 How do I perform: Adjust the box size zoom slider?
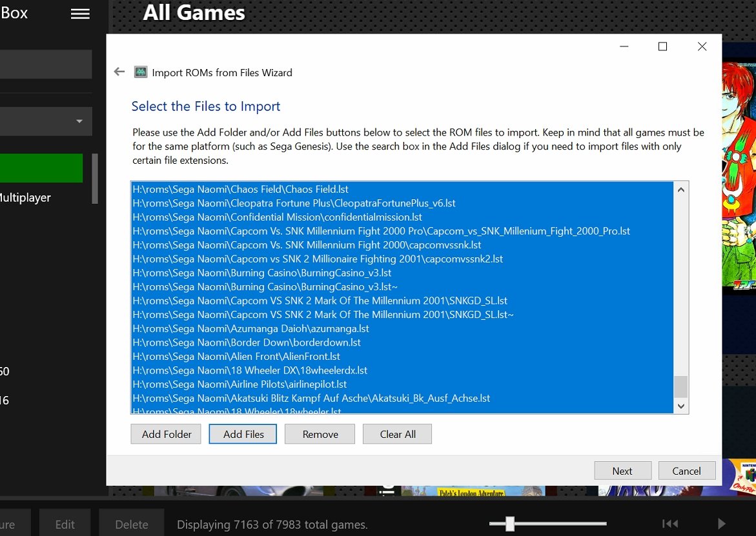(509, 524)
